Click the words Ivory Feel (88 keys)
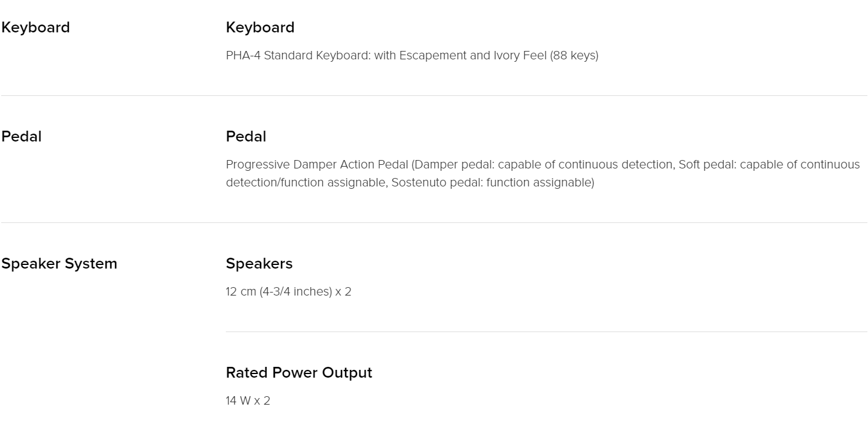868x425 pixels. tap(546, 56)
